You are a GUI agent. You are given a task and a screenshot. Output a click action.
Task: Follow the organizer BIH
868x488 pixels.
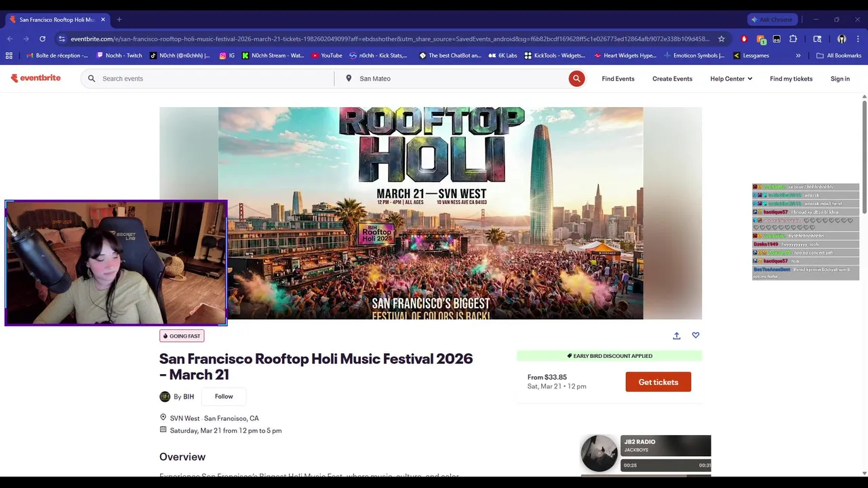224,396
